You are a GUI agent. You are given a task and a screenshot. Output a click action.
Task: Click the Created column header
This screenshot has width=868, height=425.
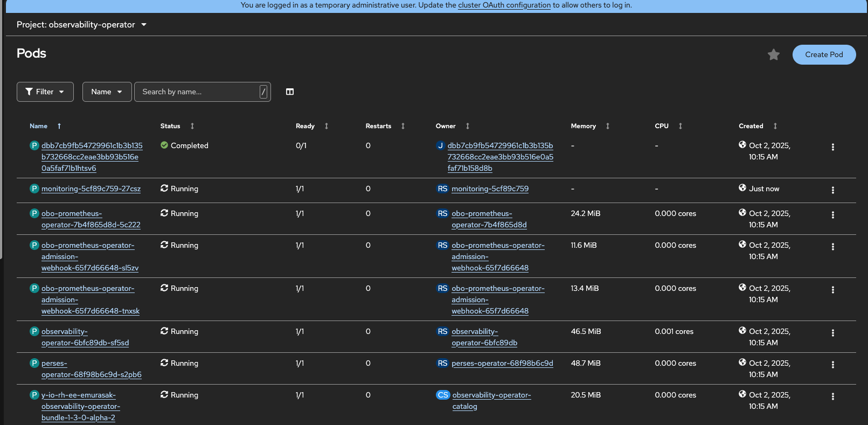[751, 126]
